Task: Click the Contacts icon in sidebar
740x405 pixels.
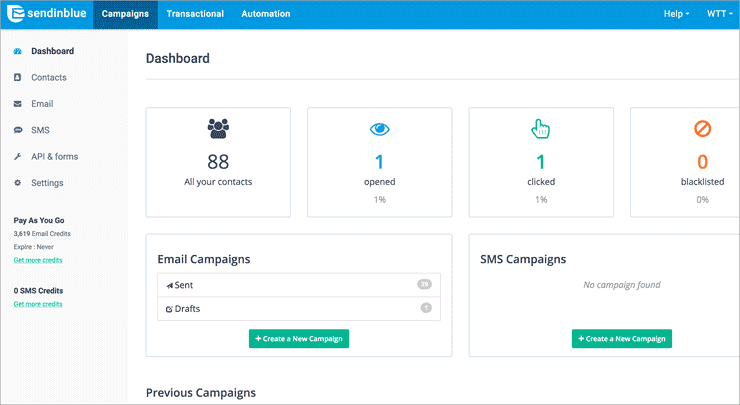Action: [18, 77]
